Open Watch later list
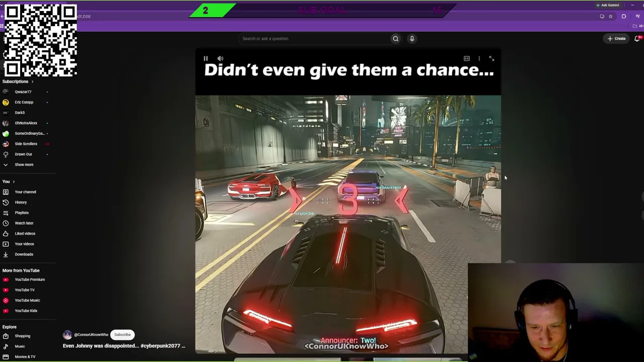This screenshot has height=362, width=644. pyautogui.click(x=25, y=223)
